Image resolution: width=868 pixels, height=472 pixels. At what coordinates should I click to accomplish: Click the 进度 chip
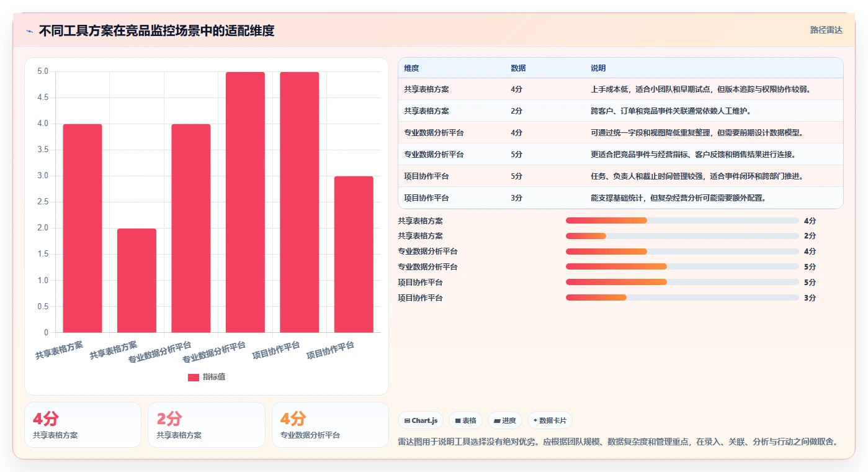coord(505,420)
